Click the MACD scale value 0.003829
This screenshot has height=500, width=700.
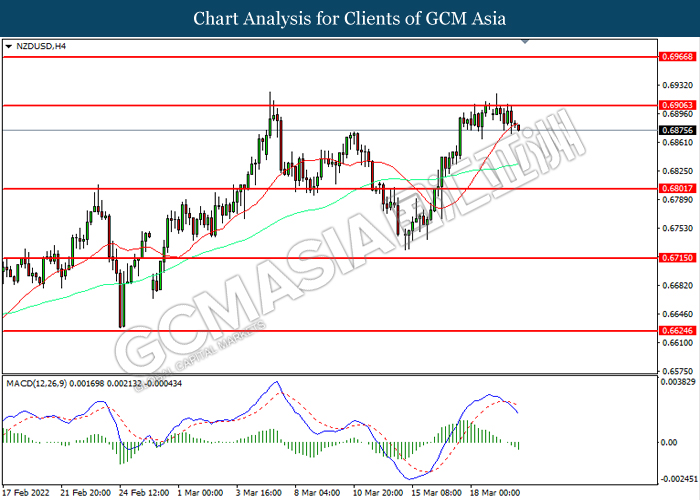click(x=679, y=382)
